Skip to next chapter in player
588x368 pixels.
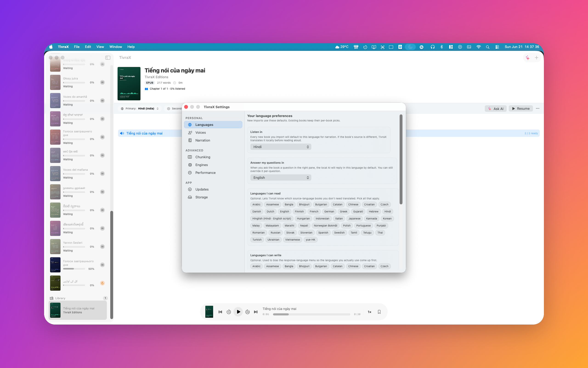click(256, 312)
